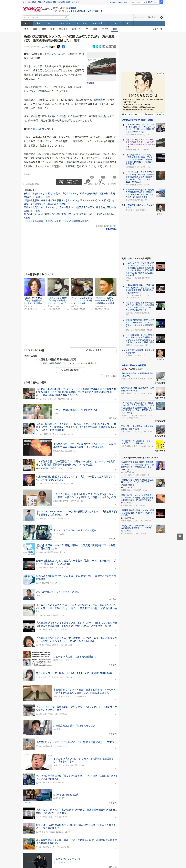Click もっと見る(198件) button
186x868 pixels.
tap(70, 370)
